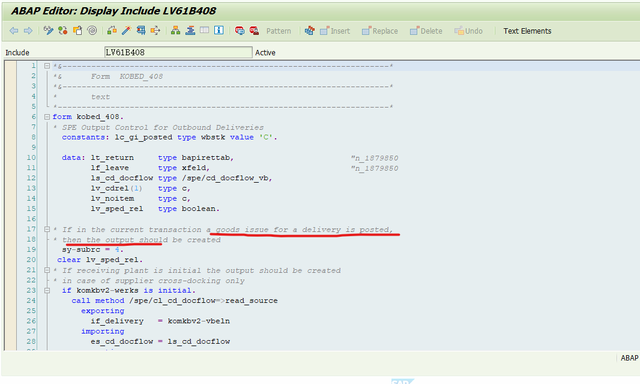Toggle fullscreen with the window layout icon
Image resolution: width=640 pixels, height=384 pixels.
tap(204, 31)
